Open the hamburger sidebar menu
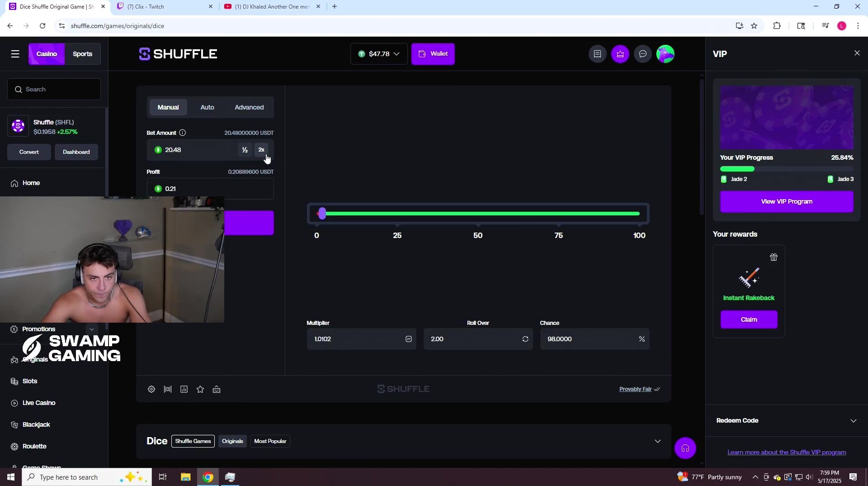 [x=15, y=54]
